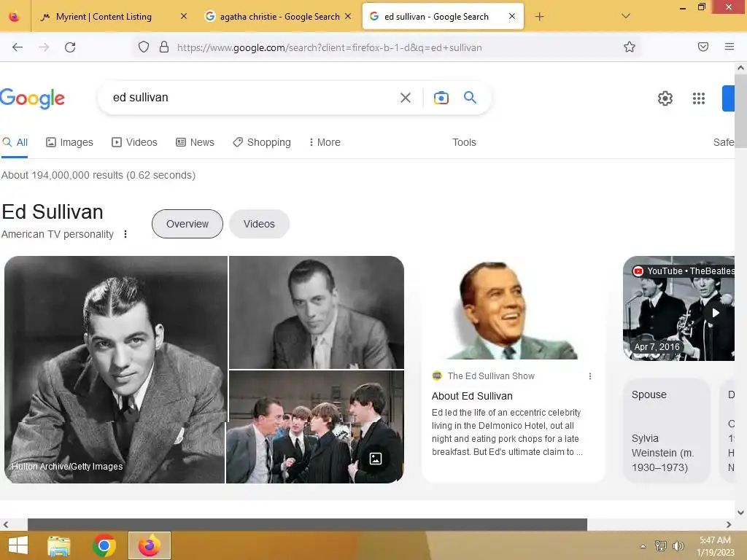Expand the list all tabs chevron

click(x=626, y=16)
